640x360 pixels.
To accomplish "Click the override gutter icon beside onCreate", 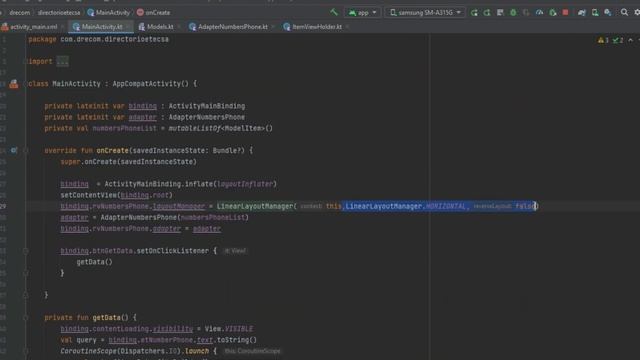I will 14,150.
